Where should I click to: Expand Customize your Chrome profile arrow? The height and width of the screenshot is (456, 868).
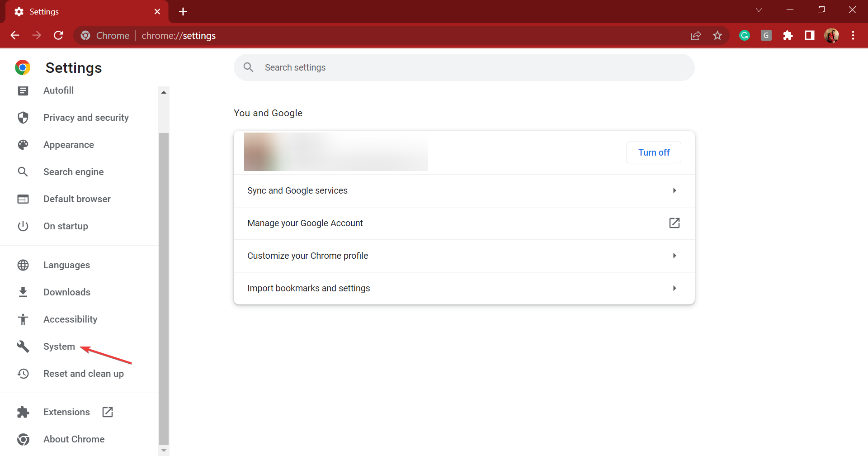[x=675, y=256]
